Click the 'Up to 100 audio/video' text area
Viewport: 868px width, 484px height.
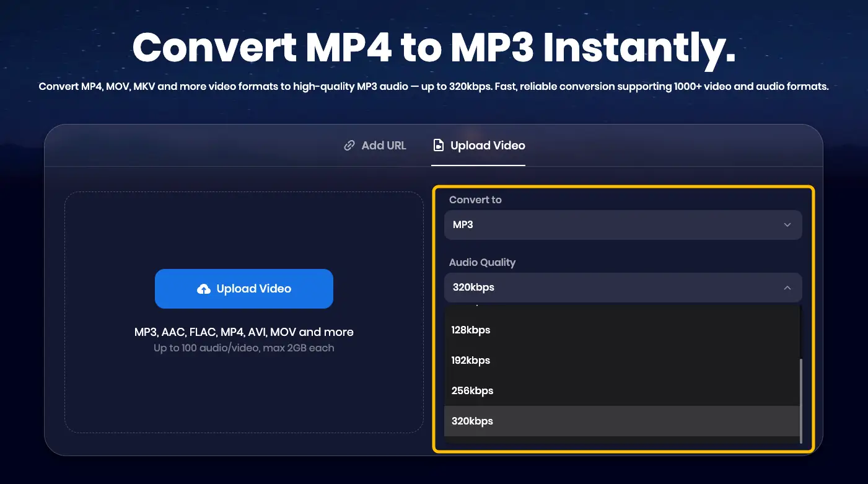point(243,348)
